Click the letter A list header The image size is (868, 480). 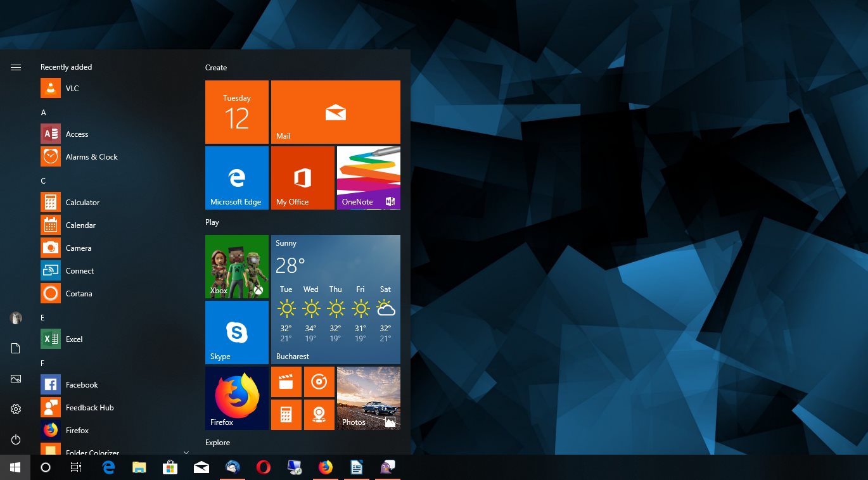point(44,113)
